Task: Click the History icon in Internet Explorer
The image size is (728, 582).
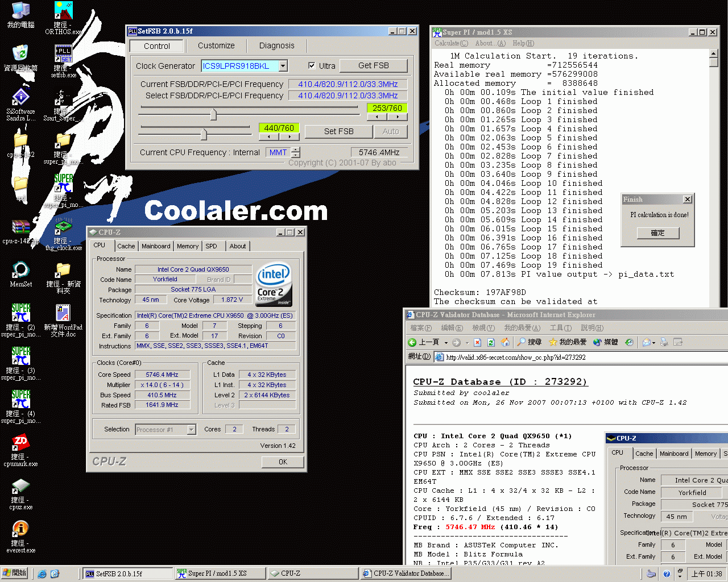Action: click(629, 342)
